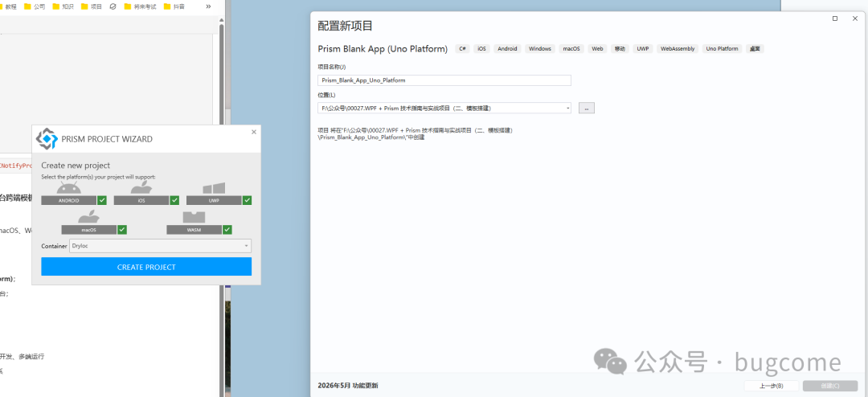Screen dimensions: 868x397
Task: Click the PRISM PROJECT WIZARD title text
Action: 107,139
